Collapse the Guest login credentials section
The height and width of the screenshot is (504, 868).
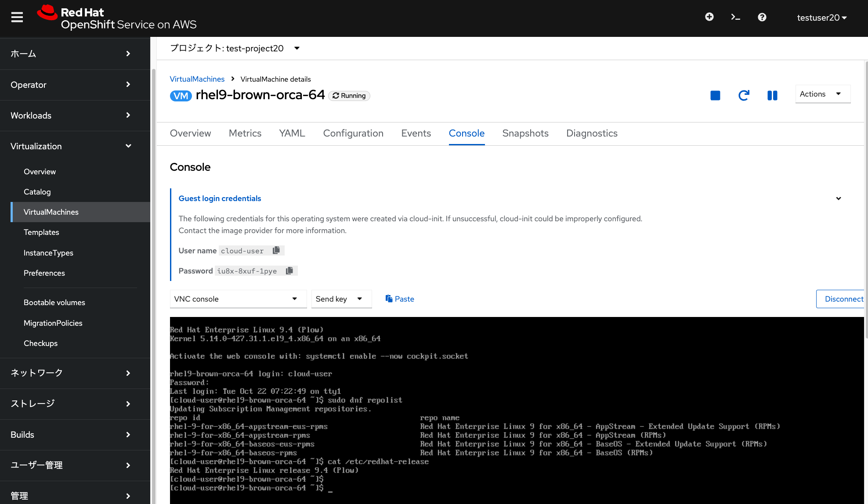pos(838,198)
